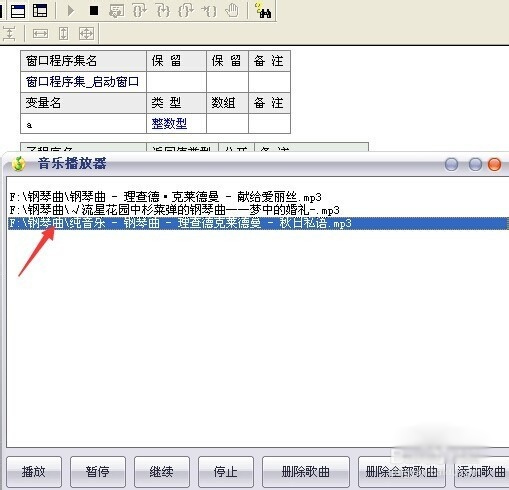Click the make same height icon
This screenshot has width=509, height=490.
[x=63, y=34]
